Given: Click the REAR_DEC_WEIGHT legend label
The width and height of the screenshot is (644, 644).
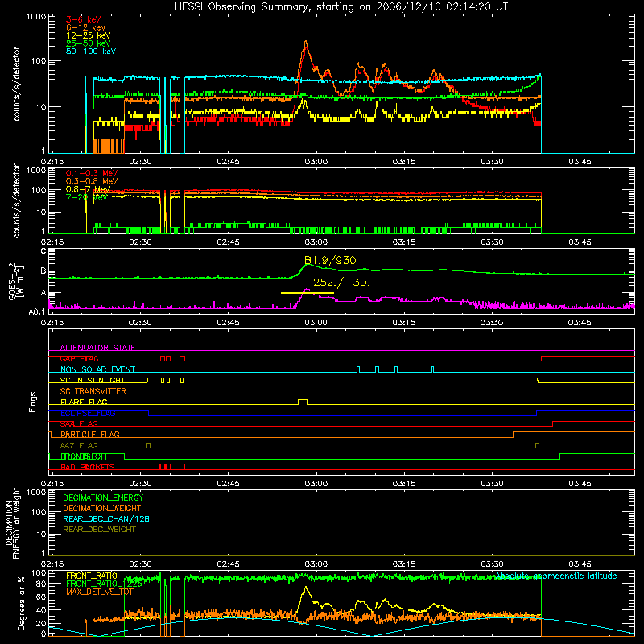Looking at the screenshot, I should click(x=99, y=530).
